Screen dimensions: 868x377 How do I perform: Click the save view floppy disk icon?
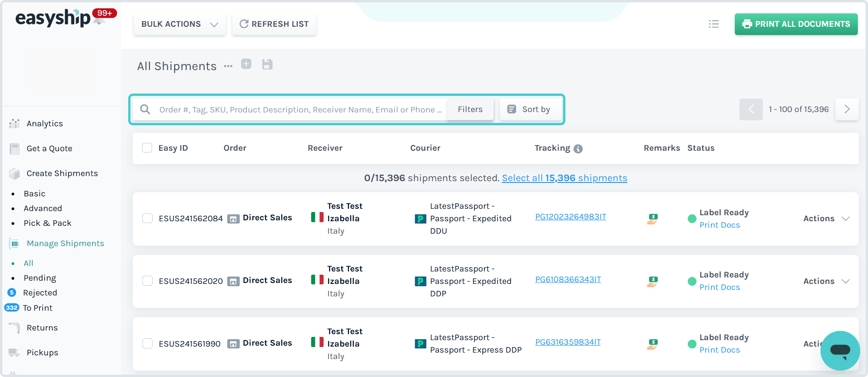[x=267, y=64]
